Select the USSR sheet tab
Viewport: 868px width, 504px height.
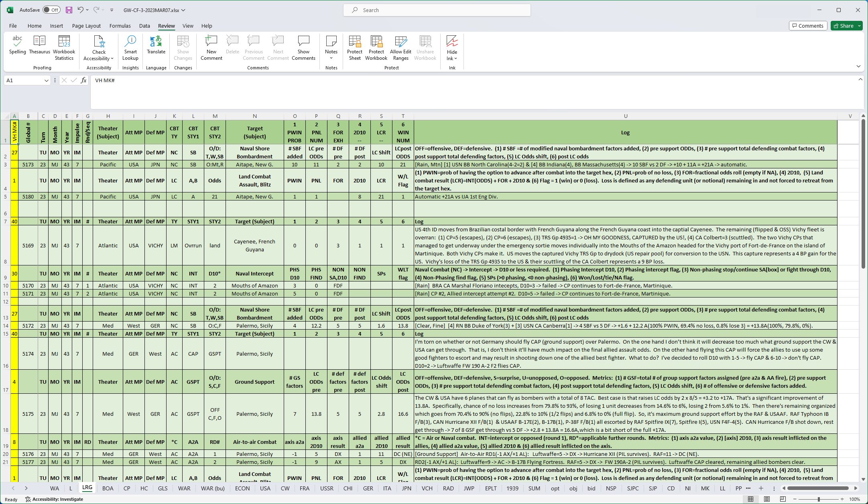[327, 488]
